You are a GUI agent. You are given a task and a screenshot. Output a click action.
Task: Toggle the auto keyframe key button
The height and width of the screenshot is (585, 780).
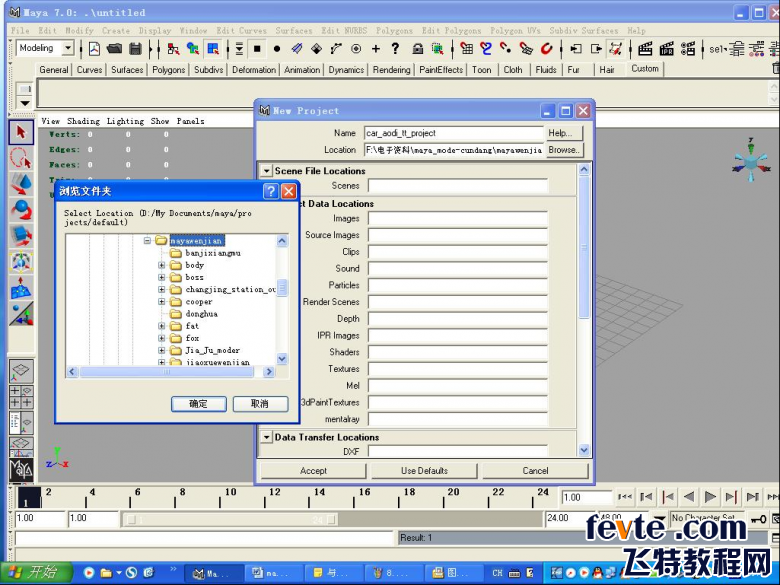(x=759, y=519)
